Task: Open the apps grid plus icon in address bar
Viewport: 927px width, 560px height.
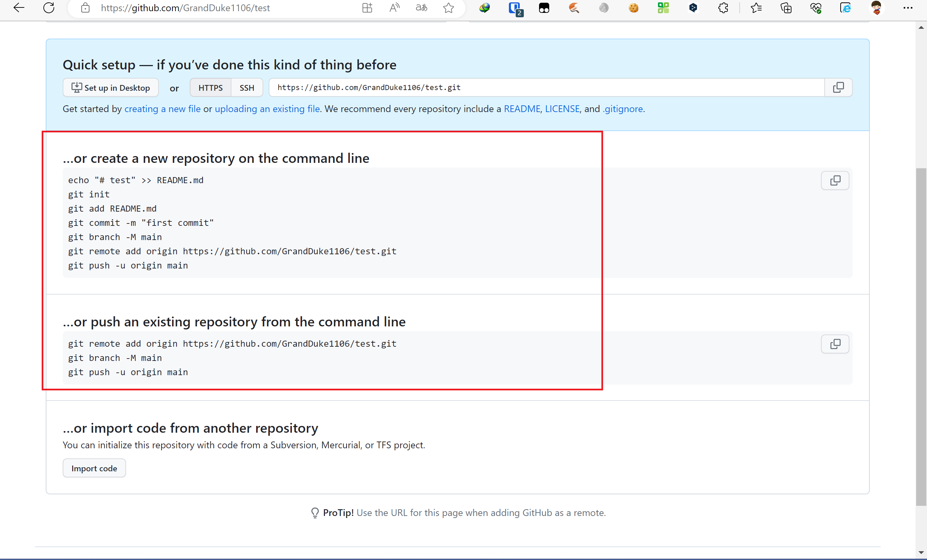Action: coord(367,8)
